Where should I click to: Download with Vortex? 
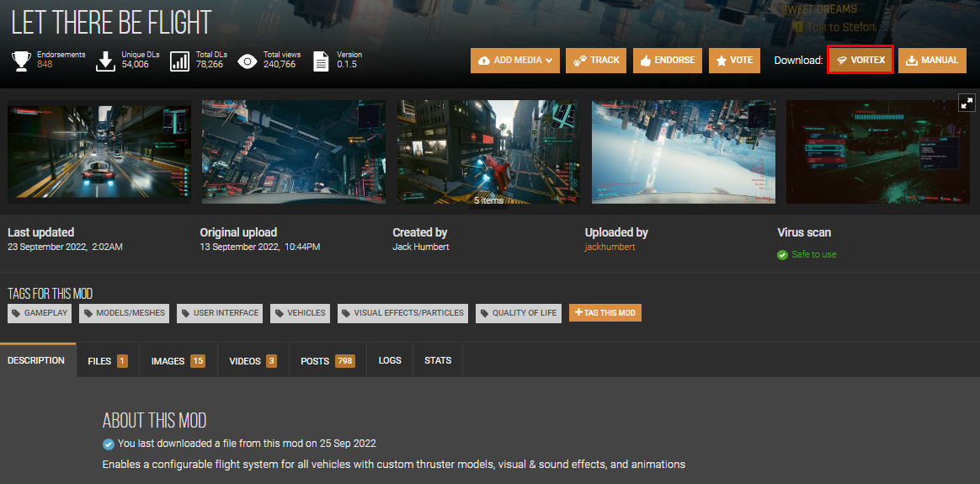860,60
